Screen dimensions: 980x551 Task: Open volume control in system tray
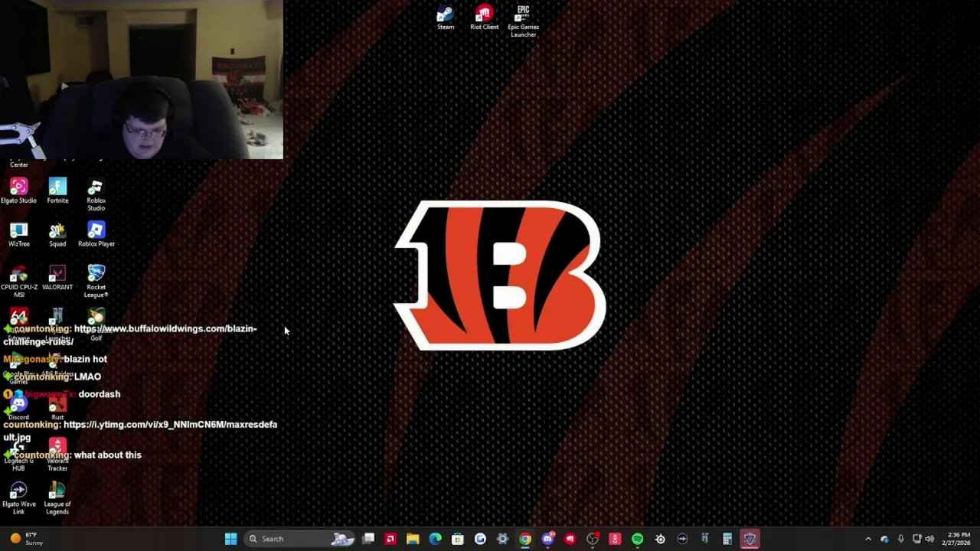[929, 539]
